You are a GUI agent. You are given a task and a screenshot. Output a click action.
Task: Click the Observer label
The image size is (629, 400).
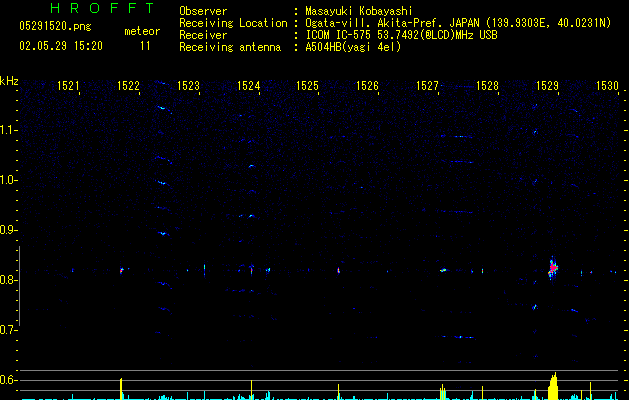[203, 11]
